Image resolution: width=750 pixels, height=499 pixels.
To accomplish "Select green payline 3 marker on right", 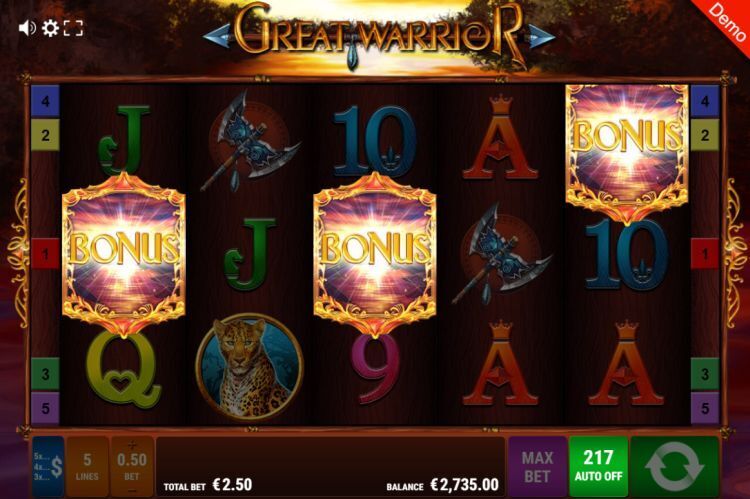I will pos(705,374).
